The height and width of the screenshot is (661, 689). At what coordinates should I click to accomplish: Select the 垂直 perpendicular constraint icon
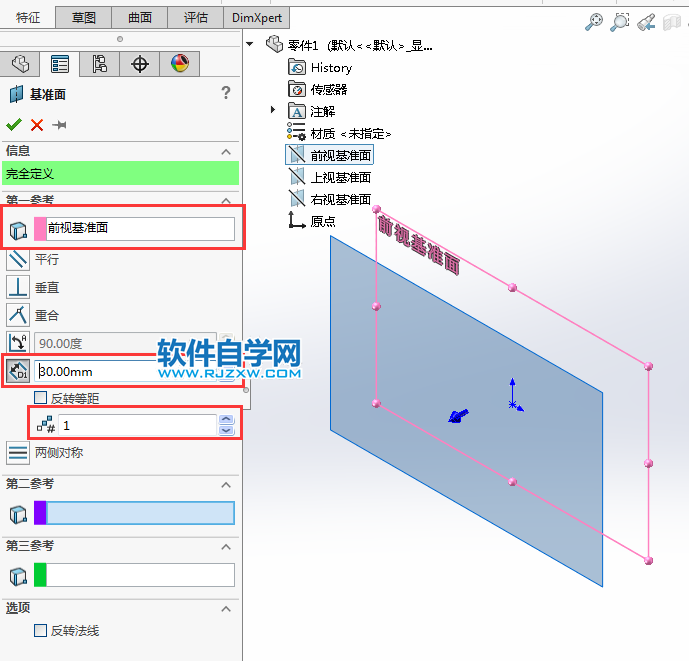(x=18, y=287)
